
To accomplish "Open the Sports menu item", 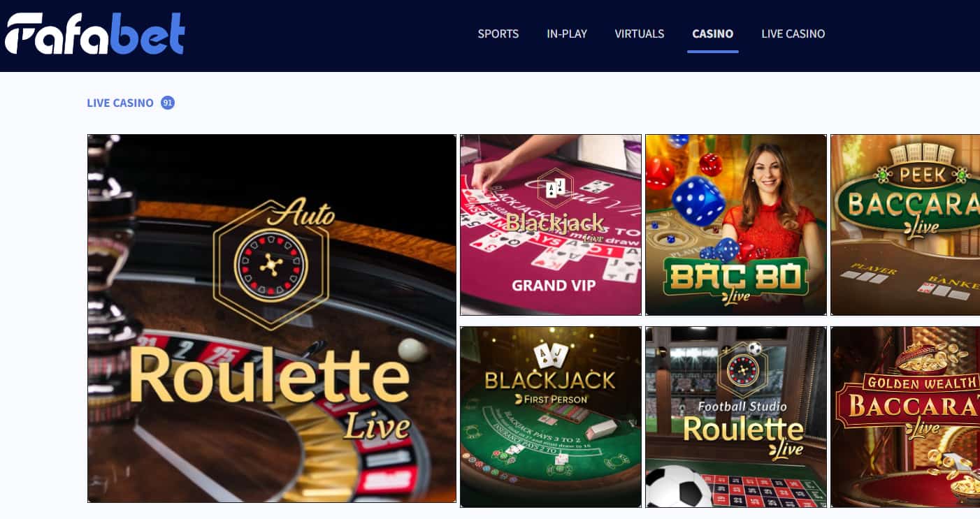I will (x=498, y=34).
